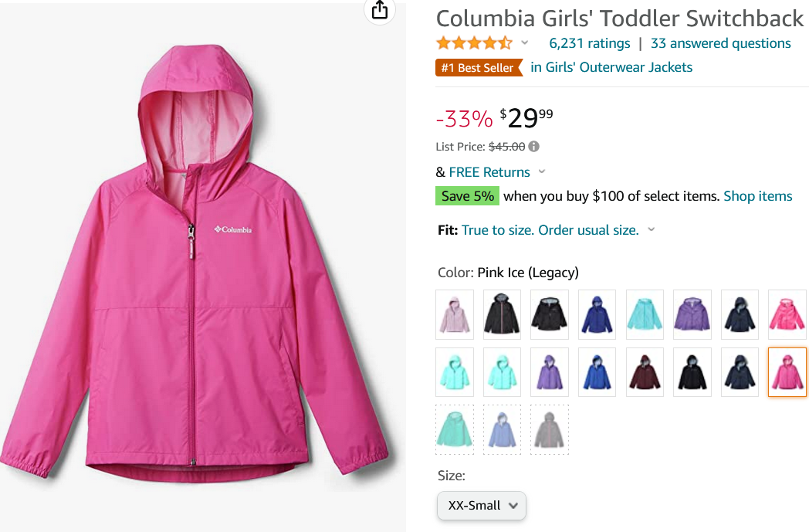Image resolution: width=809 pixels, height=532 pixels.
Task: Pick the pale pink jacket swatch
Action: click(x=455, y=315)
